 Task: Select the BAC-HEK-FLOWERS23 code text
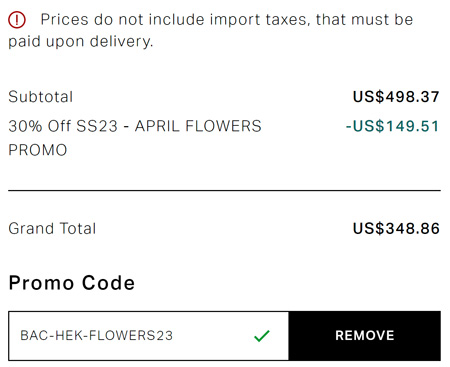97,336
